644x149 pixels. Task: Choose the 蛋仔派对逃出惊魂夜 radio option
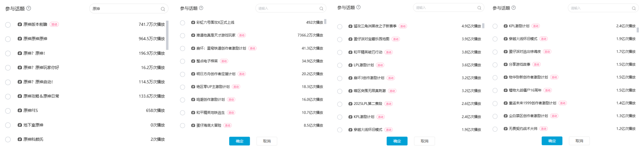point(495,52)
